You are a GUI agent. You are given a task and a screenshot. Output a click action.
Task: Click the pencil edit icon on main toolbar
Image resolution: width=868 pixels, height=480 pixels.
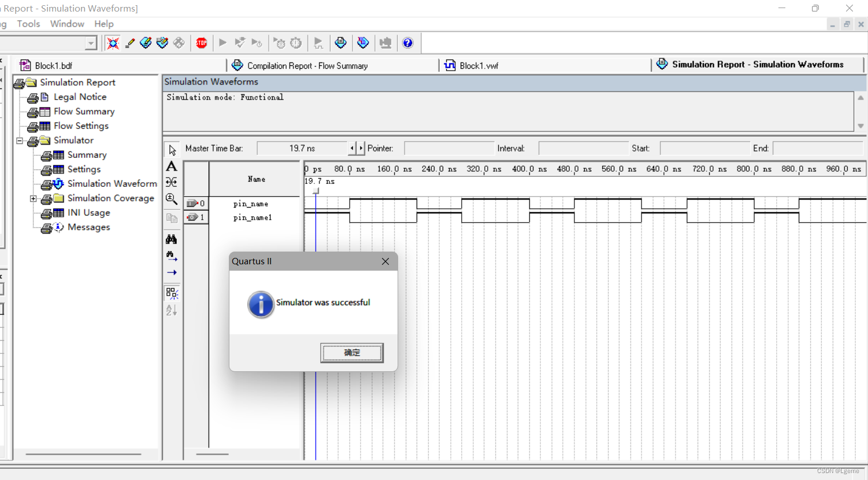[x=129, y=43]
